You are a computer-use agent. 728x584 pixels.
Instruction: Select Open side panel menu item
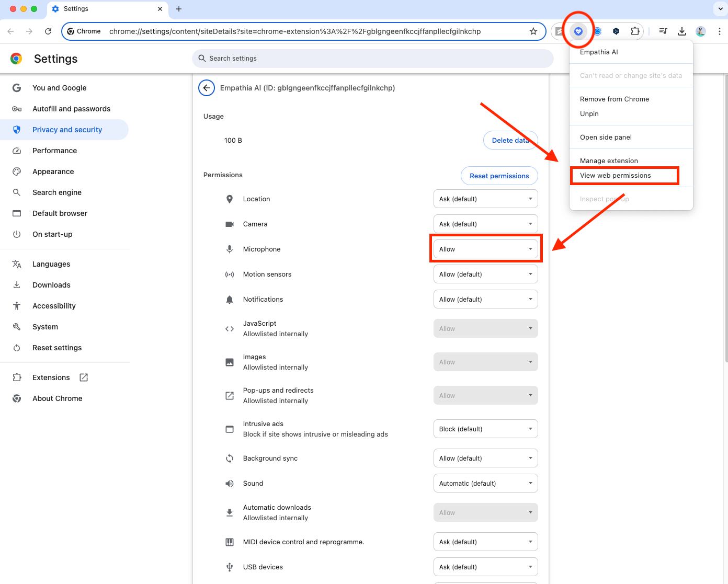pos(631,138)
